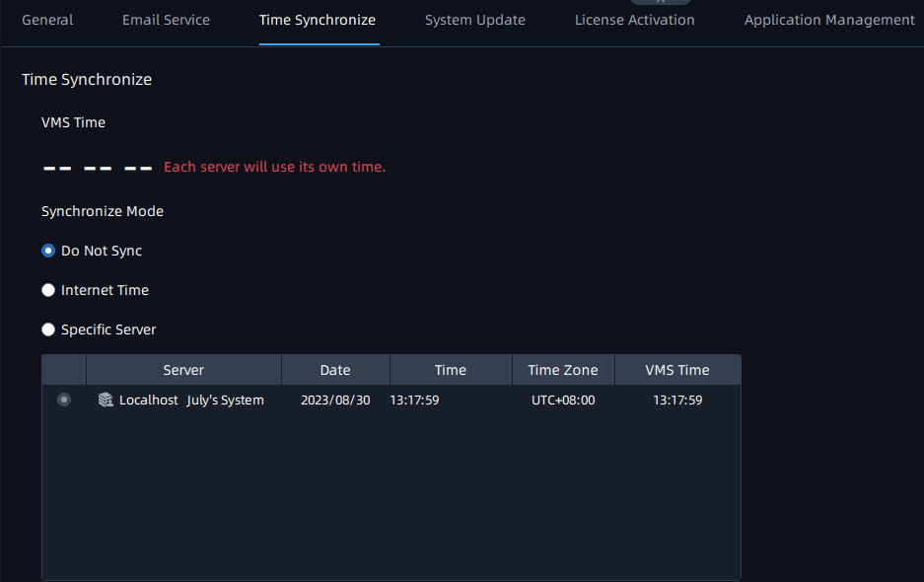Enable Specific Server synchronize mode
This screenshot has width=924, height=582.
[48, 329]
